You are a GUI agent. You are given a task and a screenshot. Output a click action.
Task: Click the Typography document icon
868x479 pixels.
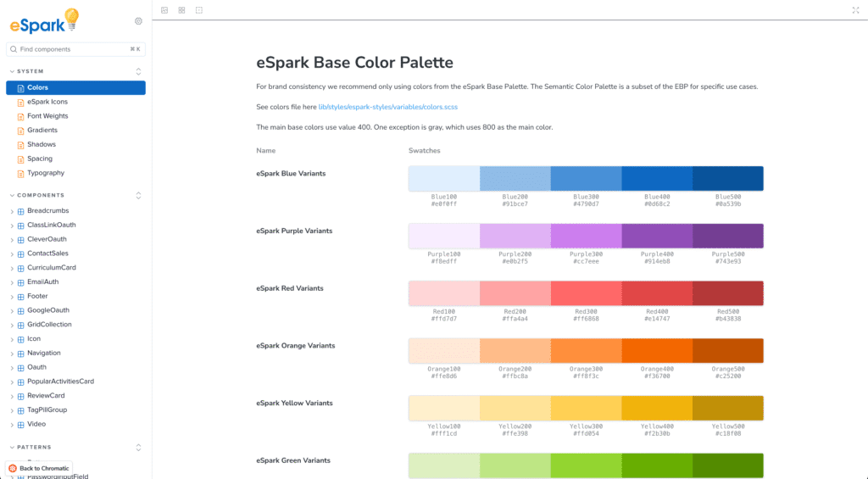tap(20, 174)
